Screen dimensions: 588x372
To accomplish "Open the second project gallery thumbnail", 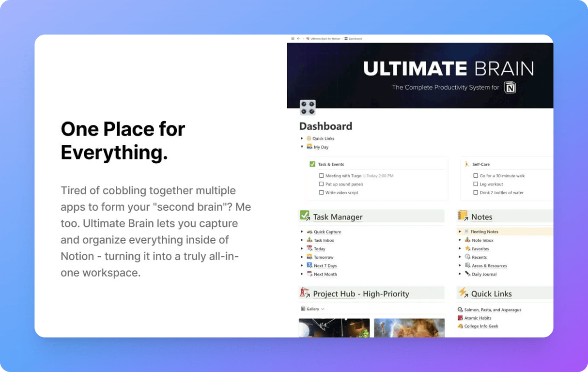I will pos(409,328).
